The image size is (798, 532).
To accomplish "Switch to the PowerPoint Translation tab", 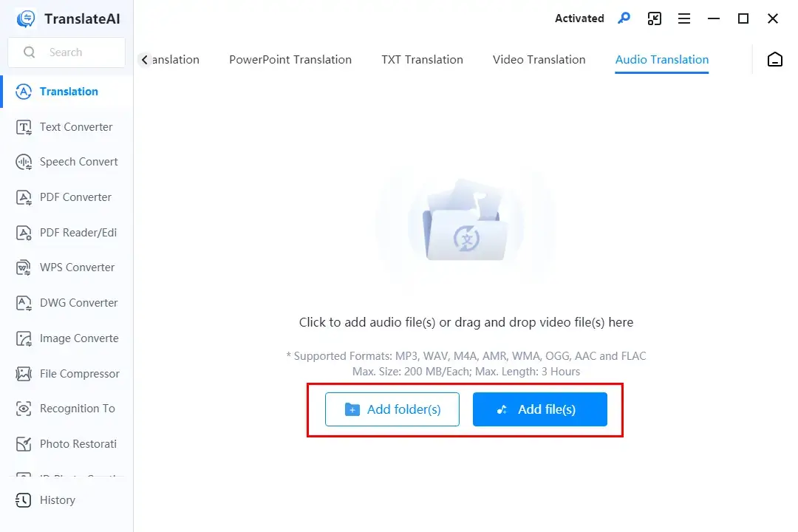I will (x=290, y=60).
